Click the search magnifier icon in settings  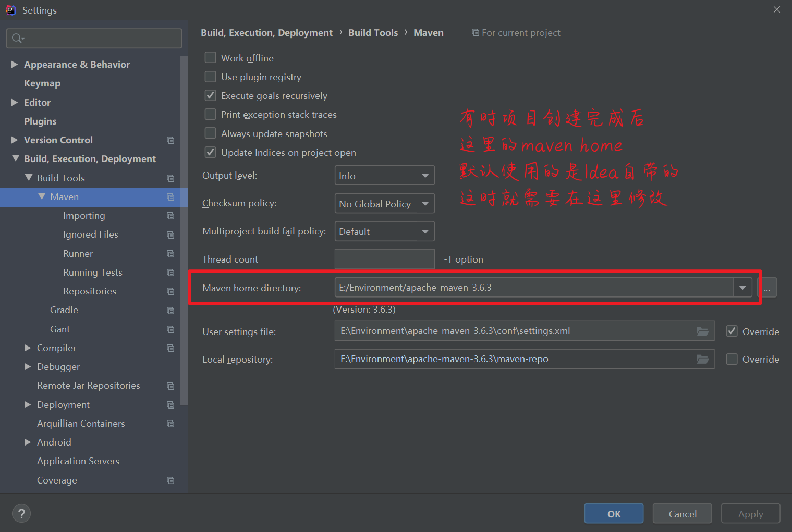point(18,38)
